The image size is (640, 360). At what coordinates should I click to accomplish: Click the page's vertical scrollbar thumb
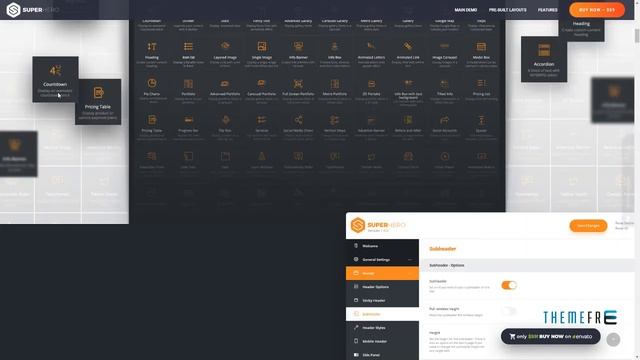pyautogui.click(x=637, y=36)
